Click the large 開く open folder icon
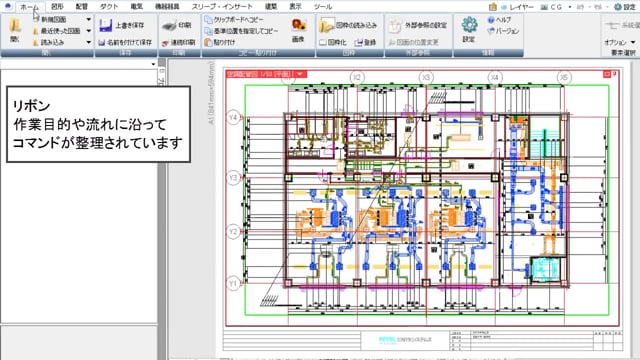Image resolution: width=640 pixels, height=360 pixels. click(x=15, y=26)
